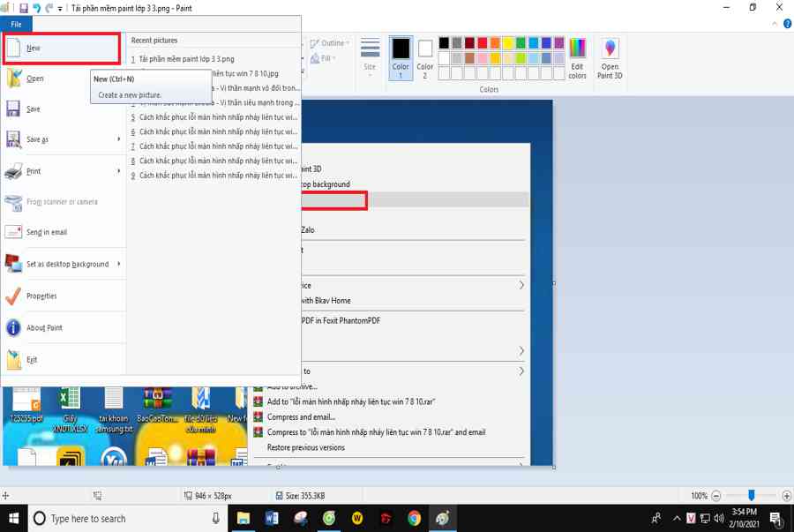Viewport: 794px width, 532px height.
Task: Open the Size thickness dropdown
Action: [370, 58]
